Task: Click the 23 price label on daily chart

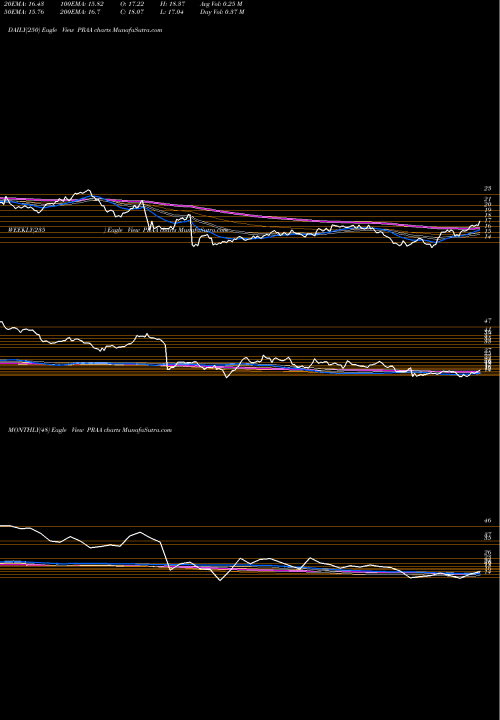Action: coord(488,188)
